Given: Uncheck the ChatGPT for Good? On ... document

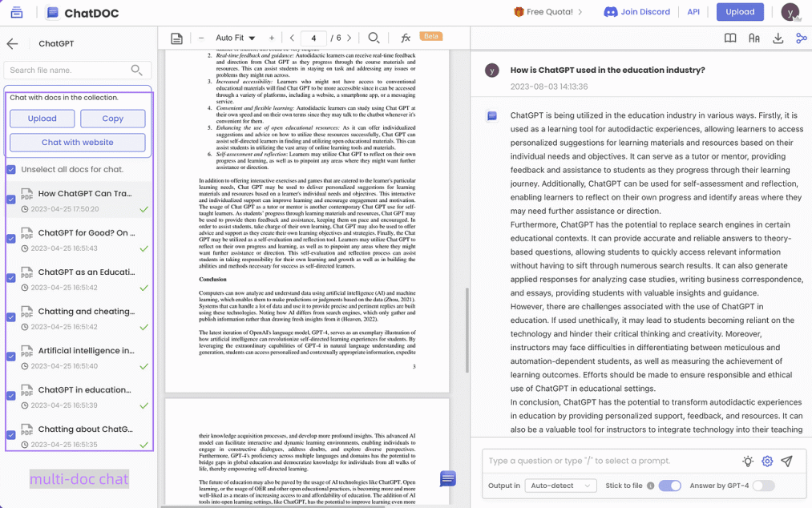Looking at the screenshot, I should [x=11, y=239].
